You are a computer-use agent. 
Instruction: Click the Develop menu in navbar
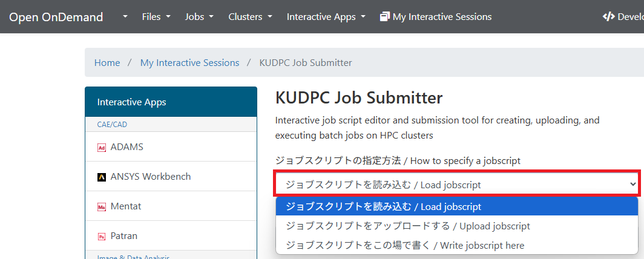[623, 17]
